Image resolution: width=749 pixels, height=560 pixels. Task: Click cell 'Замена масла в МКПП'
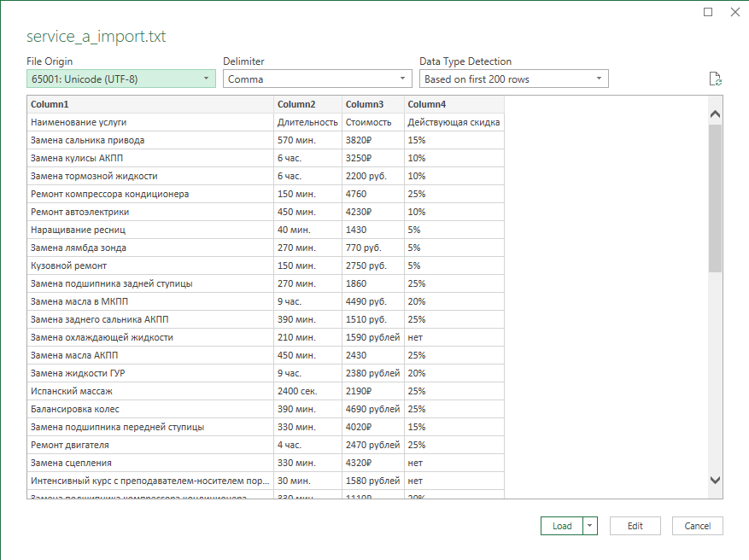[150, 301]
